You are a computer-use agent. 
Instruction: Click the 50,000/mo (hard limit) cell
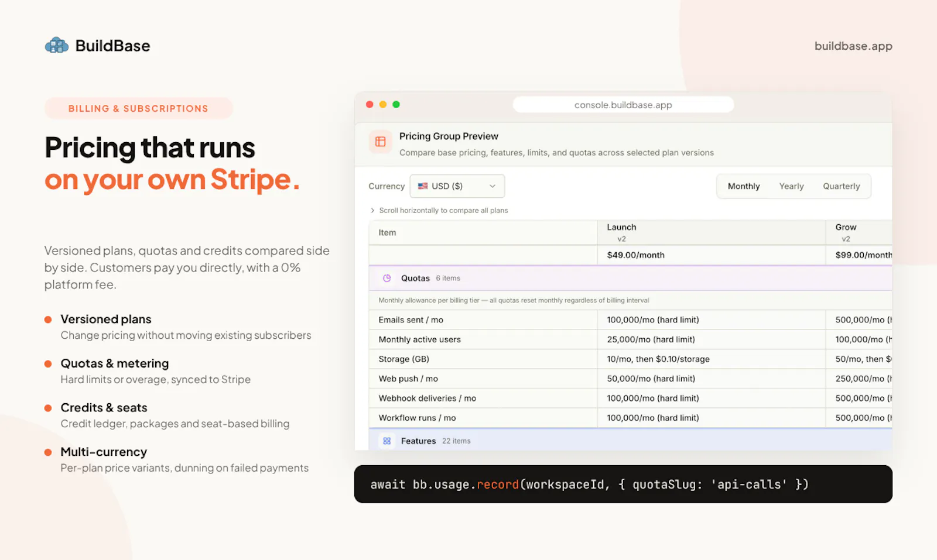[712, 379]
